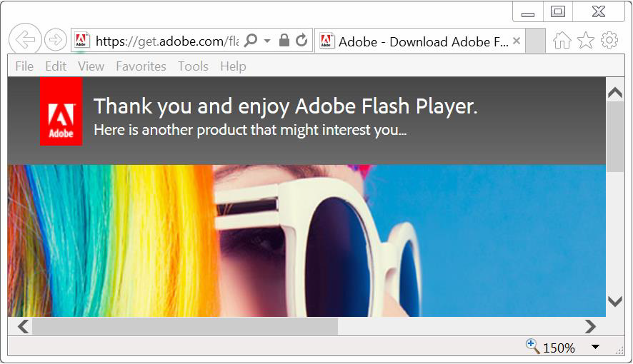Viewport: 633px width, 364px height.
Task: Open the zoom level dropdown next to 150%
Action: point(595,347)
